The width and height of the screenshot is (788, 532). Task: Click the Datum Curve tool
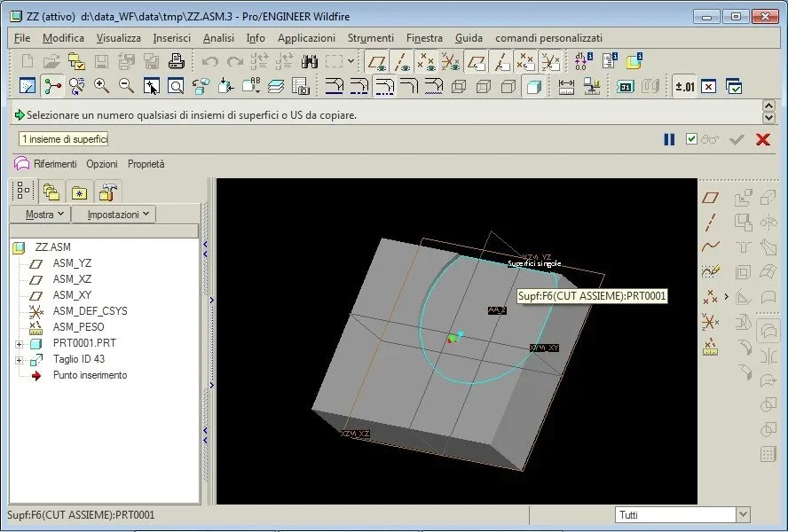click(x=710, y=246)
